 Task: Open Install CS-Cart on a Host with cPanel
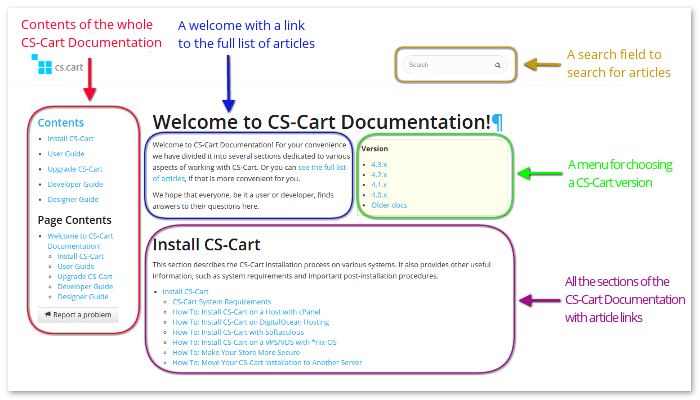(246, 312)
